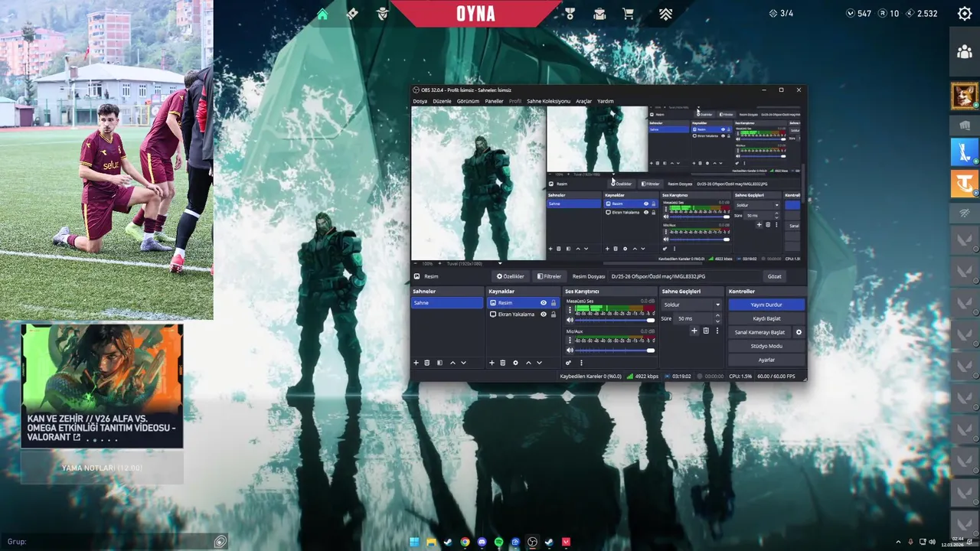Toggle visibility of Resim source
This screenshot has height=551, width=980.
click(544, 303)
